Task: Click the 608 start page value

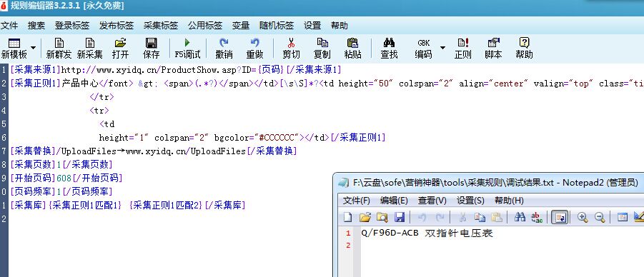Action: (x=64, y=178)
